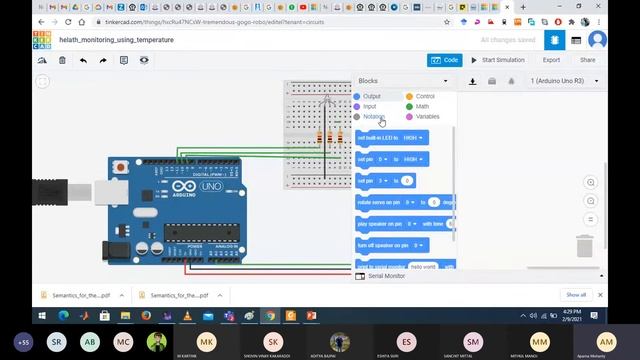Select the Output blocks category
The height and width of the screenshot is (360, 640).
click(x=367, y=96)
